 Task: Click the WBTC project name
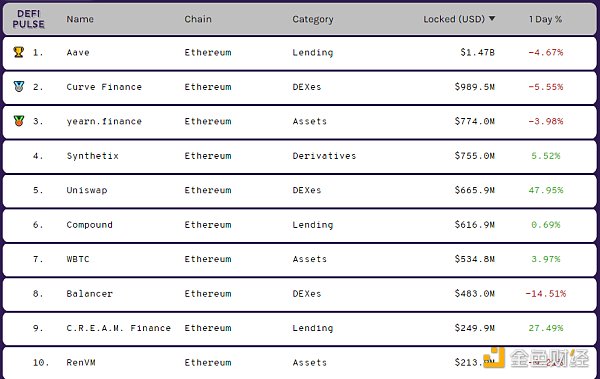pos(78,259)
